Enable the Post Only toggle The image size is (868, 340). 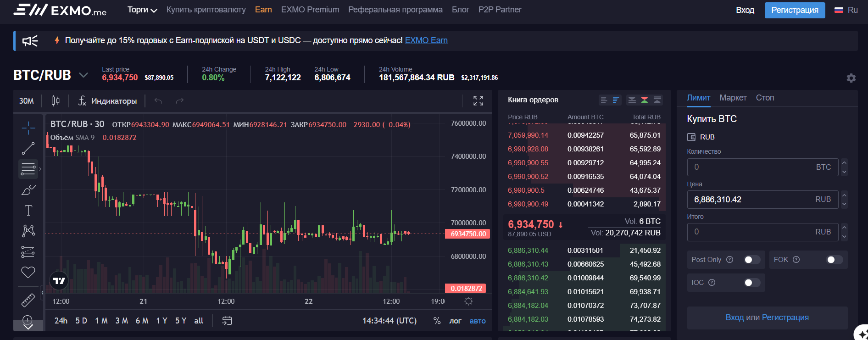pos(751,260)
